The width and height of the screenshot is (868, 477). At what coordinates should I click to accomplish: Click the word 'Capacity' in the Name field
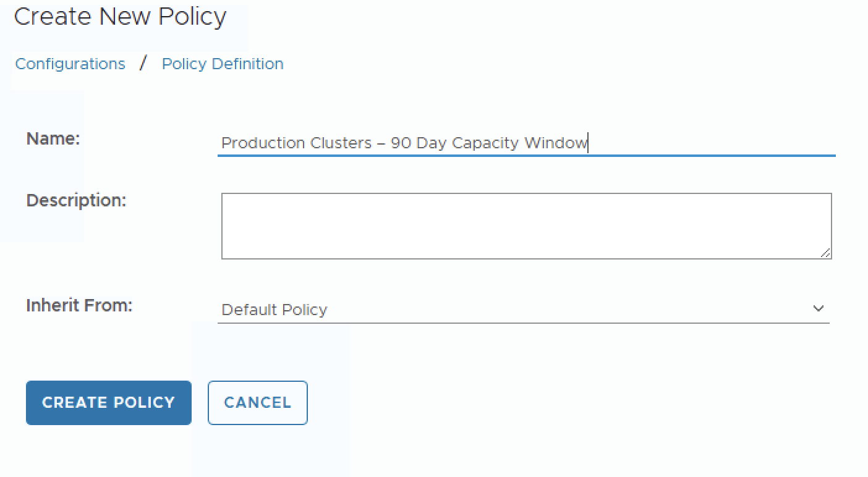pyautogui.click(x=485, y=143)
